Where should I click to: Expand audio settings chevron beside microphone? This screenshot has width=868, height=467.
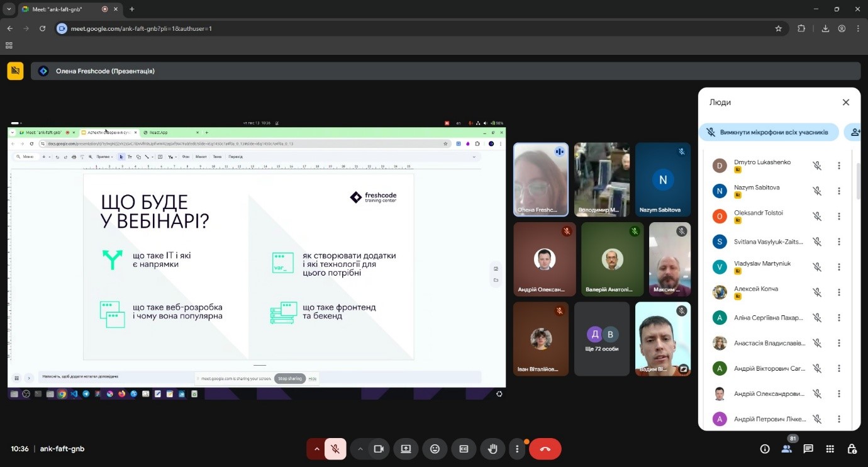click(316, 449)
